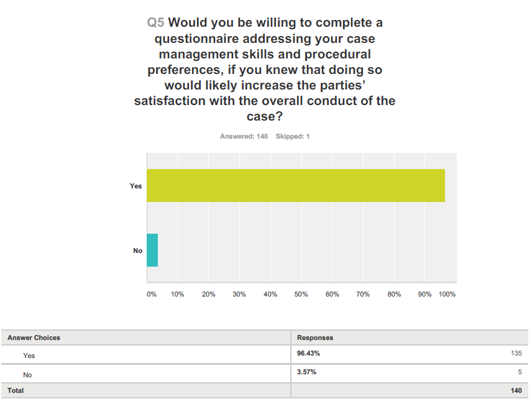532x404 pixels.
Task: Click the 50% axis tick label
Action: [301, 294]
